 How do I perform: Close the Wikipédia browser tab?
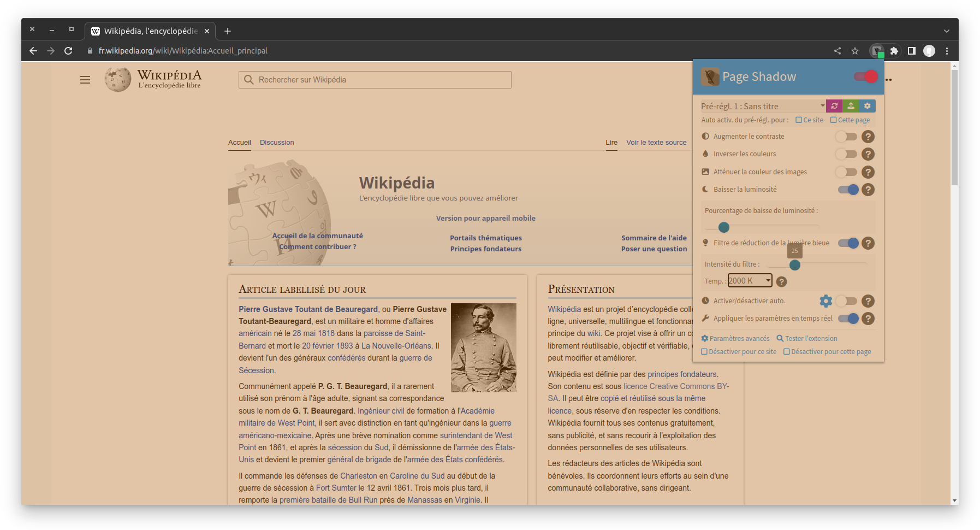(207, 31)
